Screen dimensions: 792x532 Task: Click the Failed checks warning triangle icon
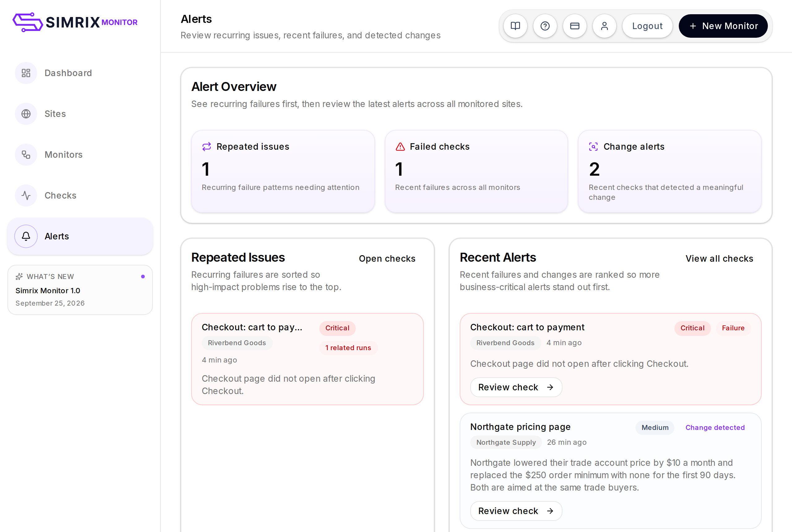point(400,147)
